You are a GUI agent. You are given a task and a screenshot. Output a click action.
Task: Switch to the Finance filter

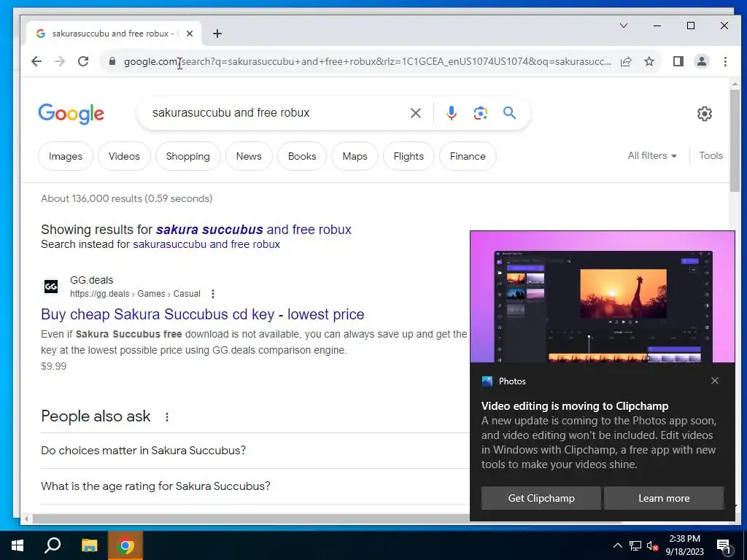468,156
